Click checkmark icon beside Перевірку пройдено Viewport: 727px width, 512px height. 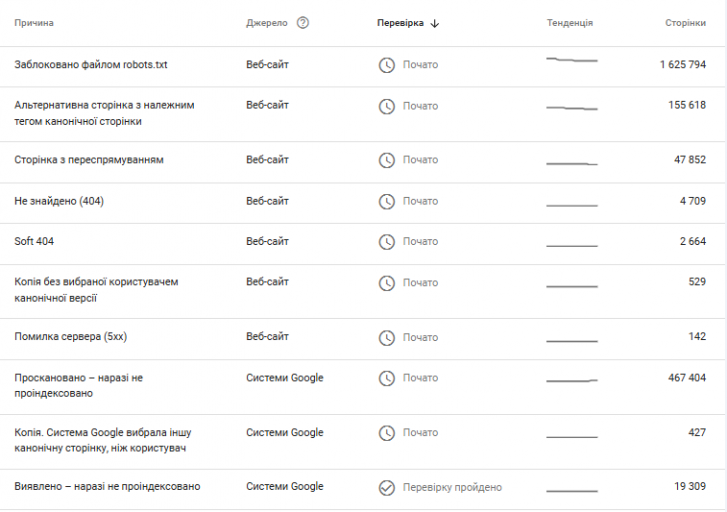click(x=387, y=487)
